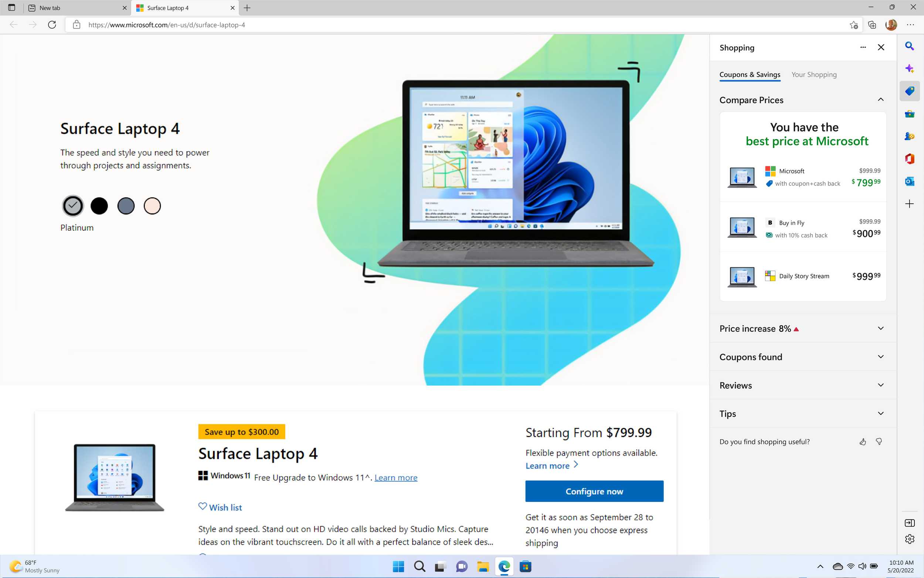Click the Shopping panel more options ellipsis

[863, 47]
